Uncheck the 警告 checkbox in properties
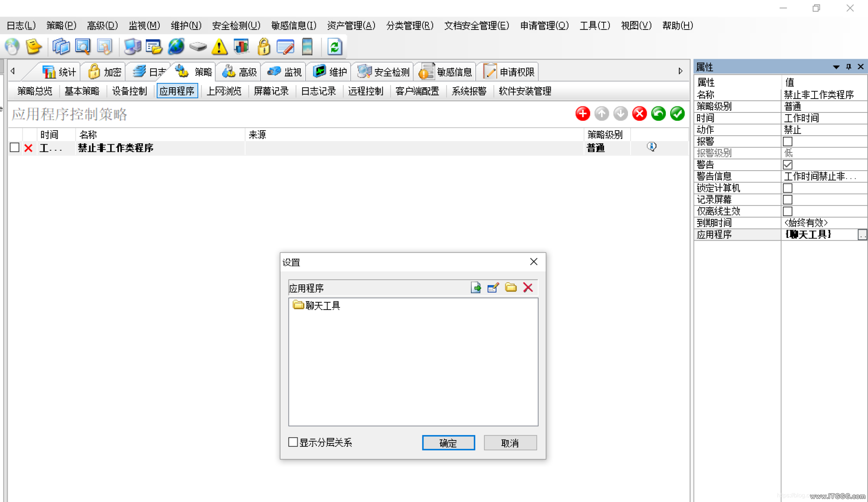The height and width of the screenshot is (502, 868). [788, 165]
